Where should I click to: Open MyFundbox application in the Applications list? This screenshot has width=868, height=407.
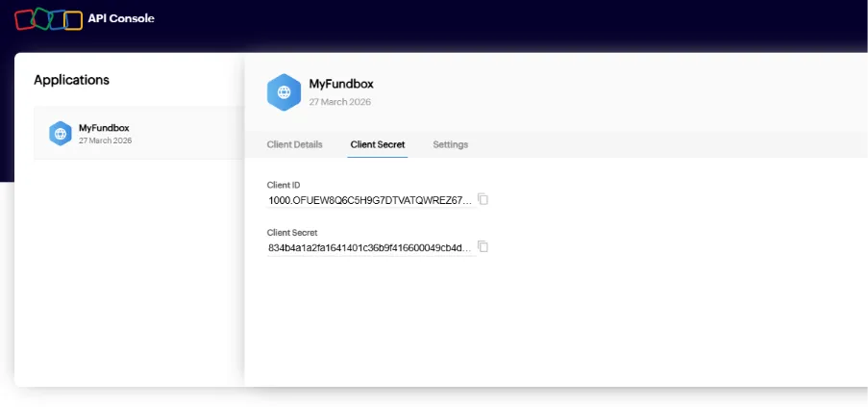(x=139, y=134)
